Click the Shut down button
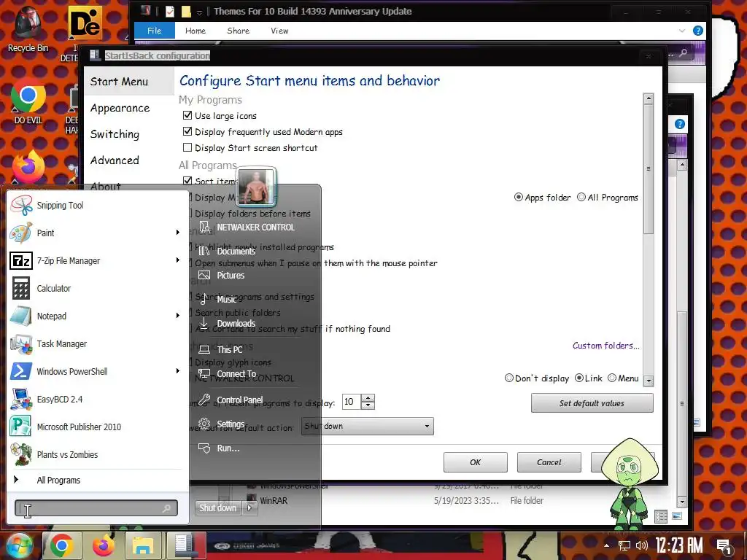The height and width of the screenshot is (560, 747). point(217,508)
